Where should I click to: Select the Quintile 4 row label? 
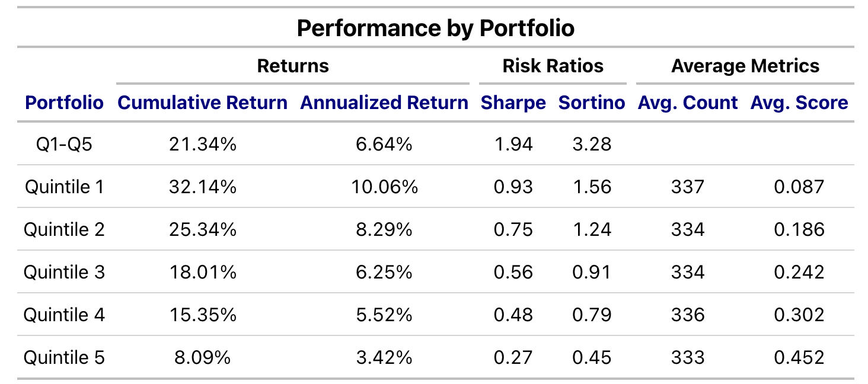pos(64,315)
